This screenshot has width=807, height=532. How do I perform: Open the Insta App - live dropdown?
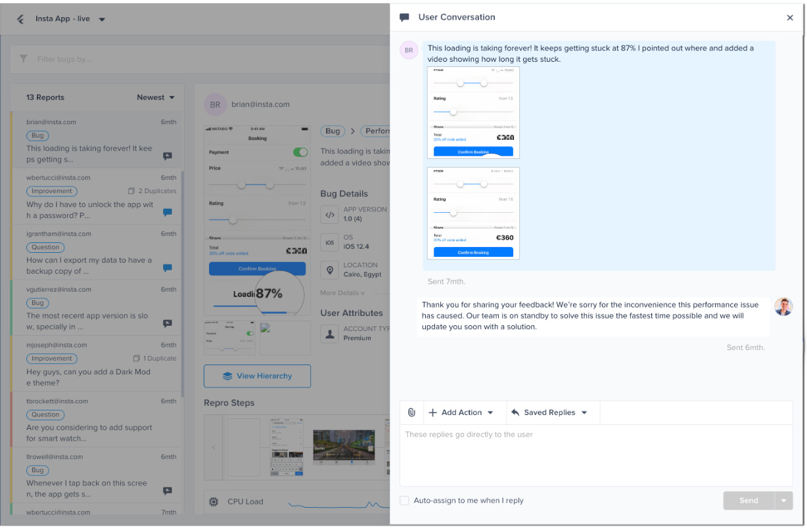pyautogui.click(x=70, y=19)
